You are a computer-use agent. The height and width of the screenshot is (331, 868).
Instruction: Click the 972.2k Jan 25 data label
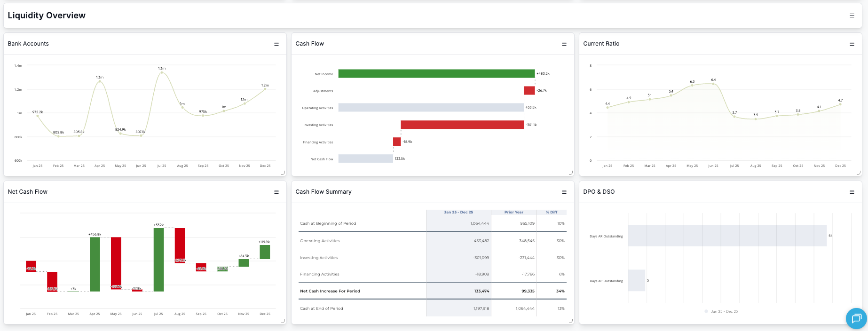(x=38, y=112)
